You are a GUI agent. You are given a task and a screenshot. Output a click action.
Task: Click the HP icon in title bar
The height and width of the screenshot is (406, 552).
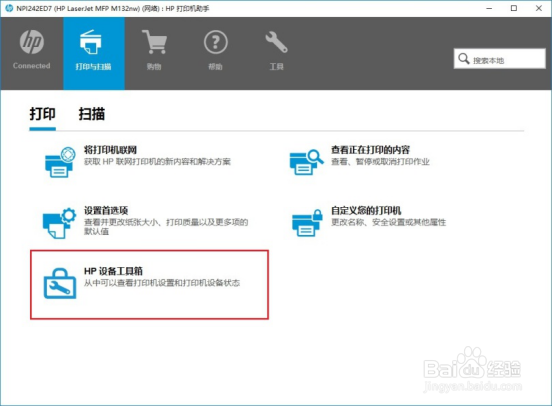[9, 8]
